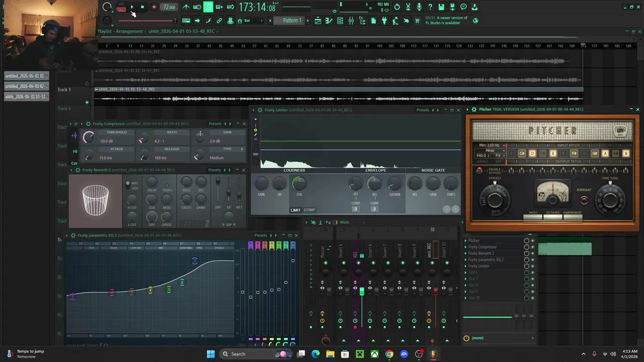The height and width of the screenshot is (362, 644).
Task: Toggle the countdown before recording icon
Action: [x=208, y=7]
